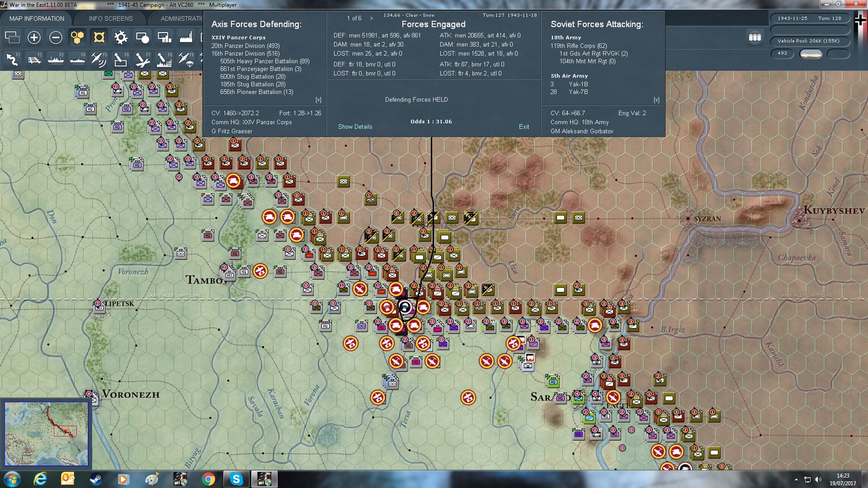Select the 505th Heavy Panzer Battalion
Viewport: 868px width, 488px height.
point(265,61)
